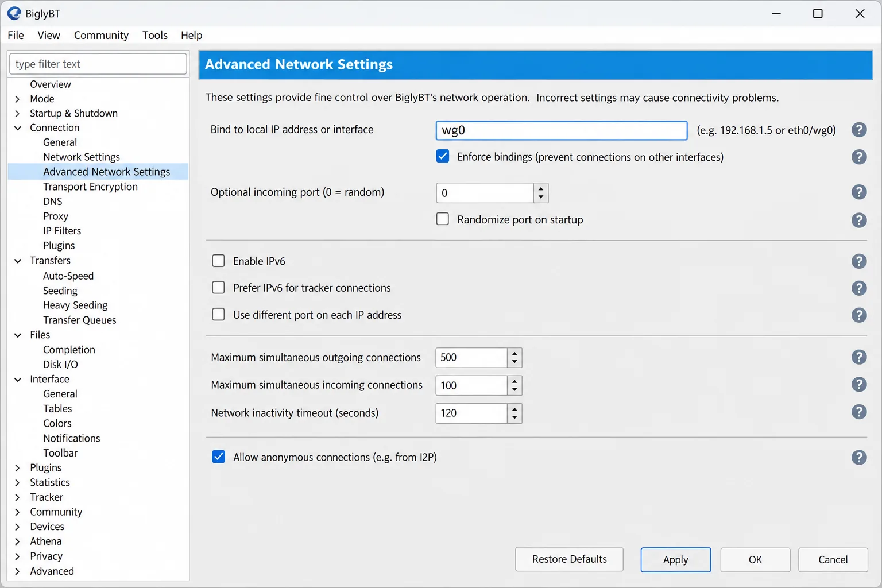The image size is (882, 588).
Task: Increase network inactivity timeout value
Action: 514,408
